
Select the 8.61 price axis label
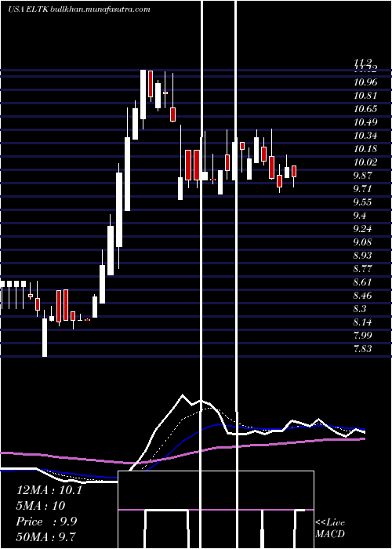[363, 282]
